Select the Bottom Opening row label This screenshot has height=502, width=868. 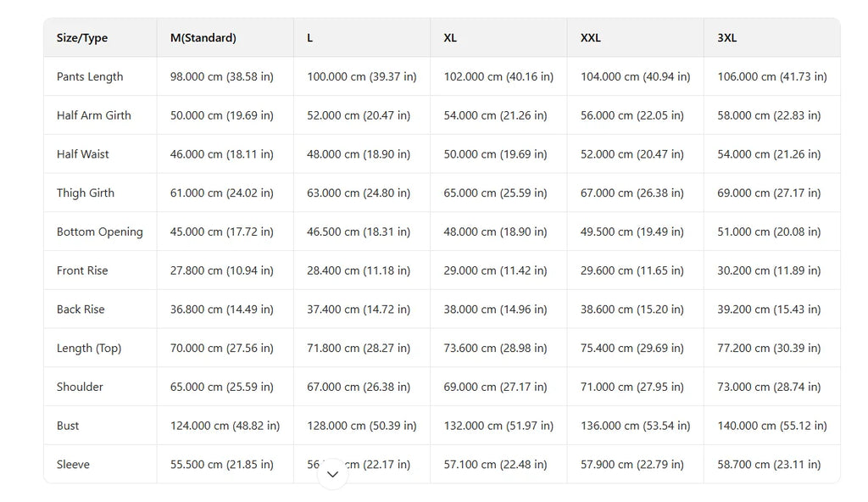pos(100,231)
